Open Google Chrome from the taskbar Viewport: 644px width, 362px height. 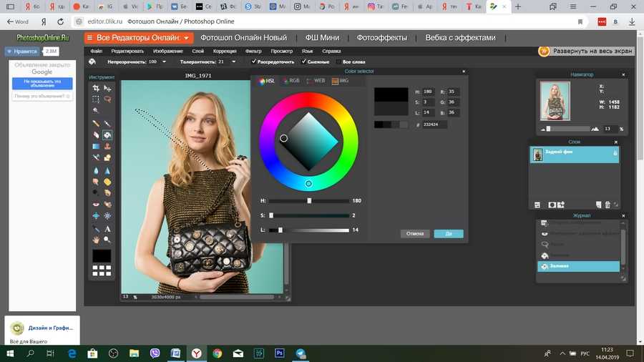click(218, 353)
